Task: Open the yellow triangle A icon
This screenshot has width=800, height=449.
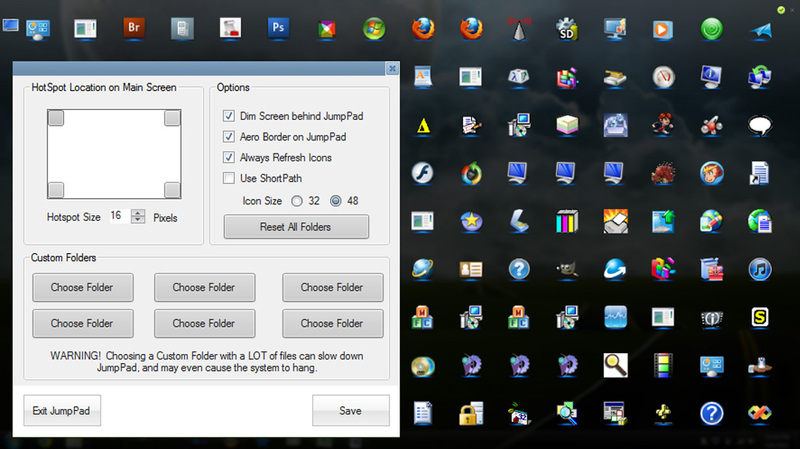Action: click(x=423, y=126)
